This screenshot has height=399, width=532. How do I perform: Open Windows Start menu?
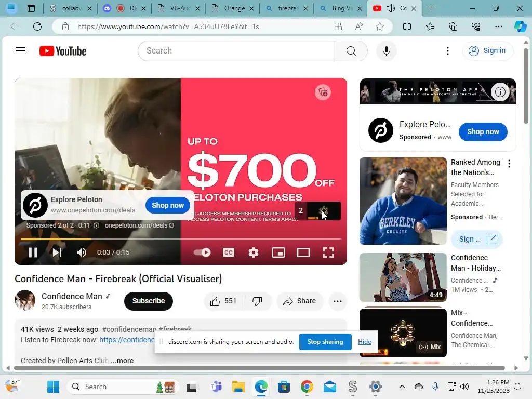pos(54,387)
